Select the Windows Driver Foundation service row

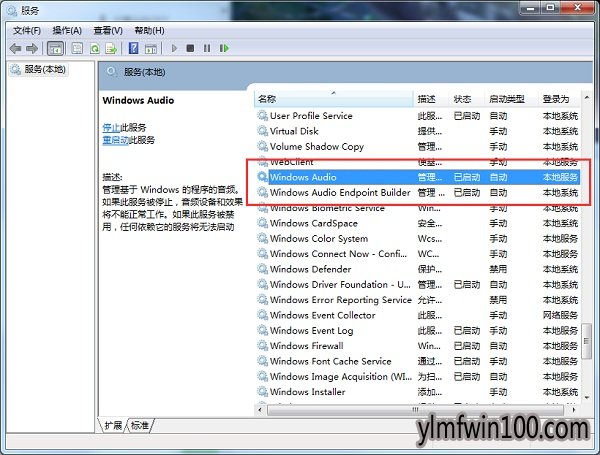coord(418,284)
